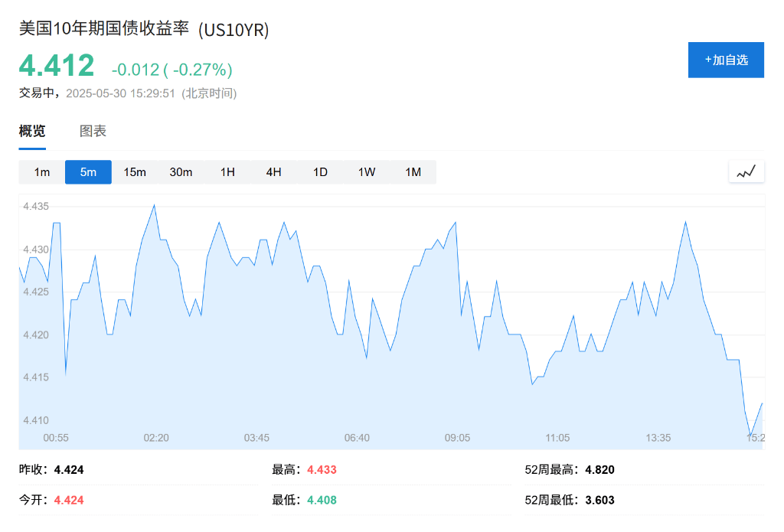Click the 4.415 y-axis label

pos(36,377)
